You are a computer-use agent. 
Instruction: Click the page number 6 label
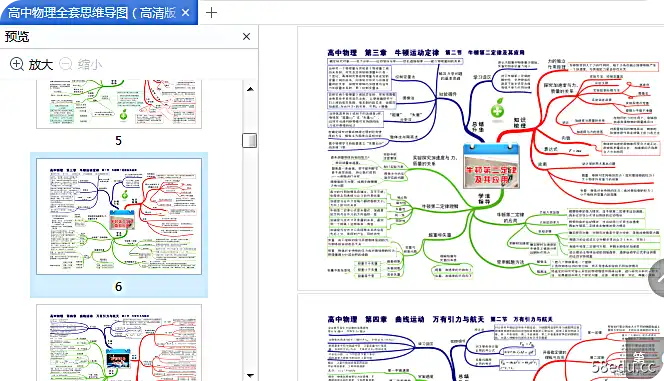119,287
